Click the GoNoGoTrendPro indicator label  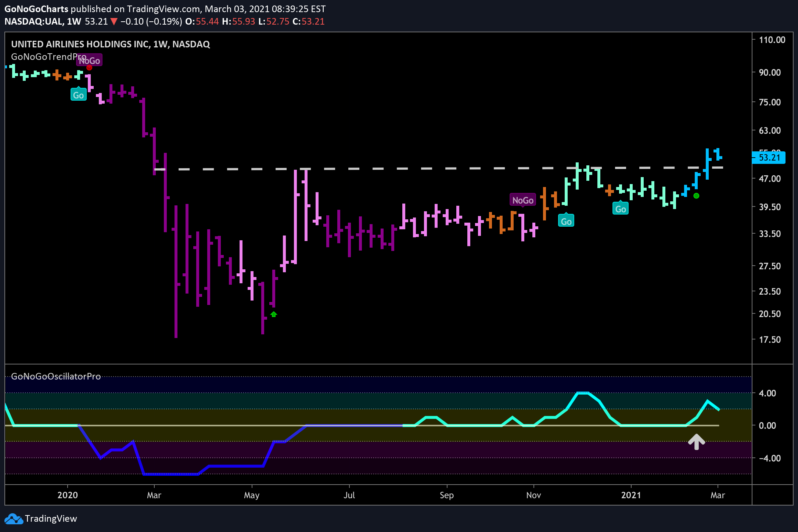(48, 57)
